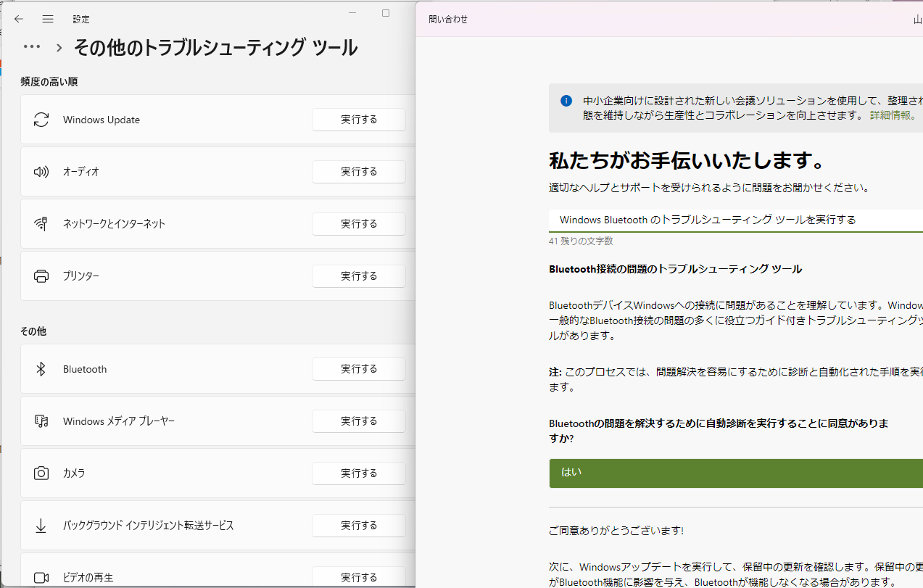Click the audio speaker icon
The width and height of the screenshot is (923, 588).
pos(41,172)
